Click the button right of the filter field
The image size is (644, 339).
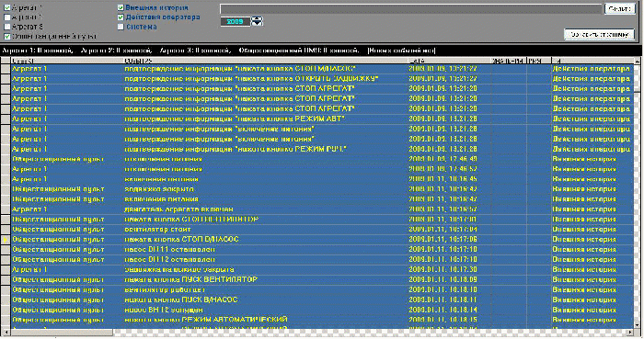pyautogui.click(x=620, y=8)
